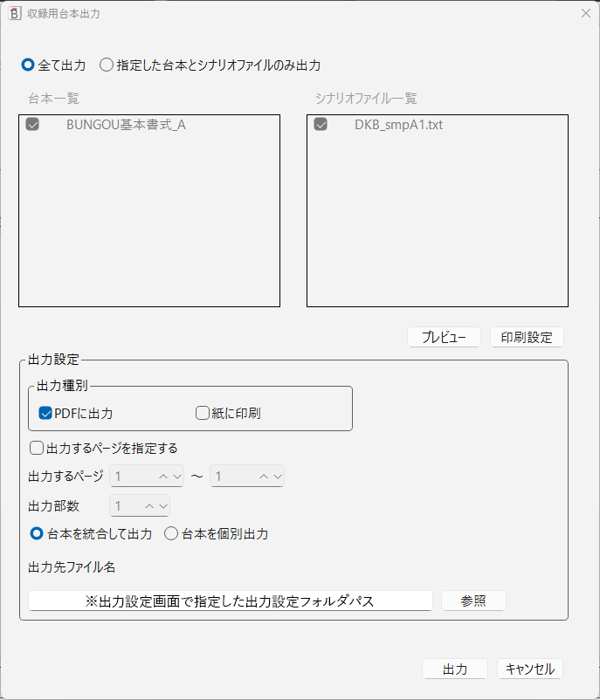Toggle checkbox for DKB_smpA1.txt
The height and width of the screenshot is (700, 600).
(321, 124)
